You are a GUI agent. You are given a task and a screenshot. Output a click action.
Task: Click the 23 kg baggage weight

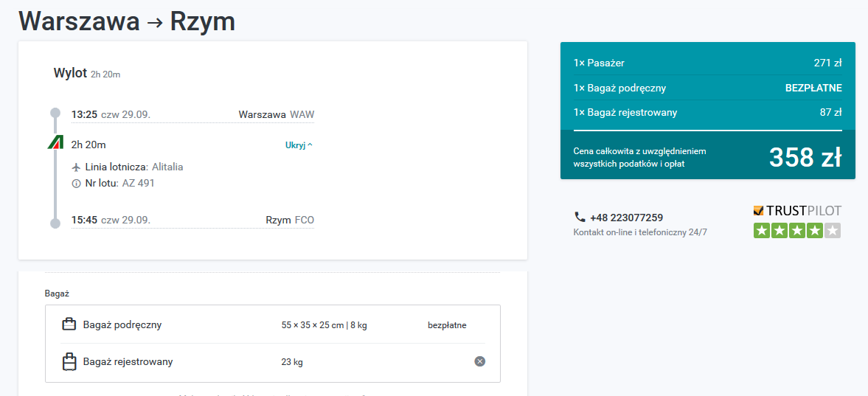click(292, 362)
